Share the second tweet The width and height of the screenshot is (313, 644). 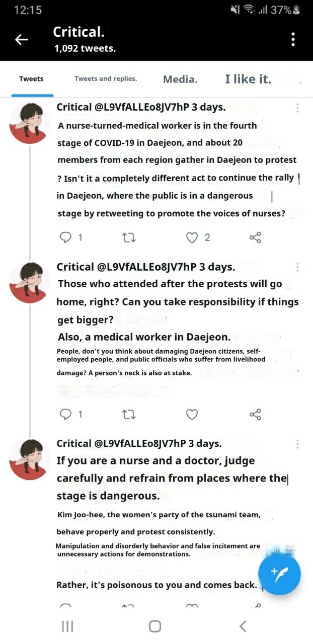point(255,414)
